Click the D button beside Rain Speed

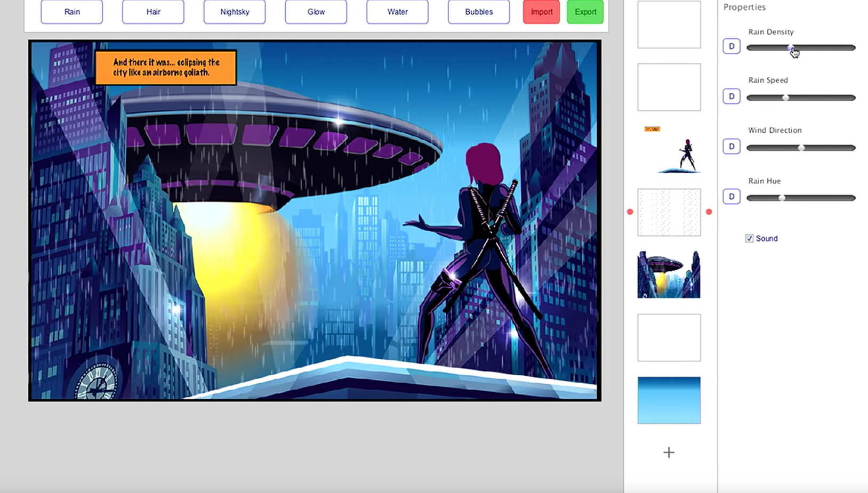pyautogui.click(x=731, y=96)
